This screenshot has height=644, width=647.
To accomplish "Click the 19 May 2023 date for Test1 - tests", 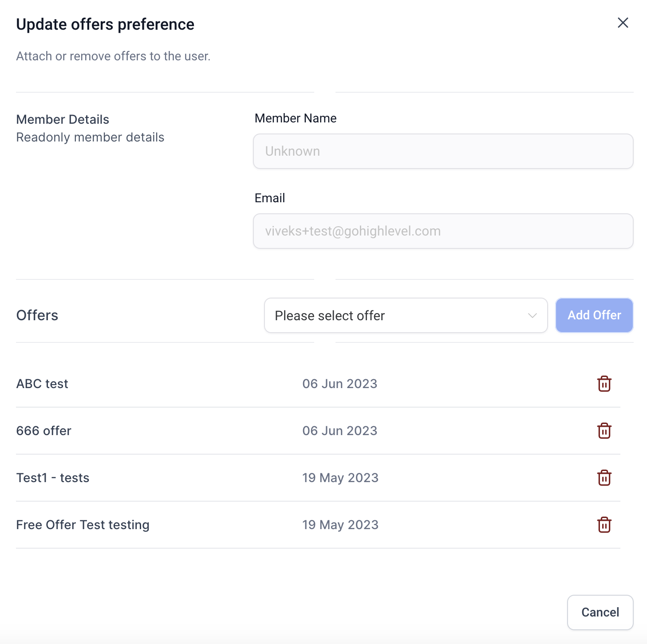I will (340, 478).
